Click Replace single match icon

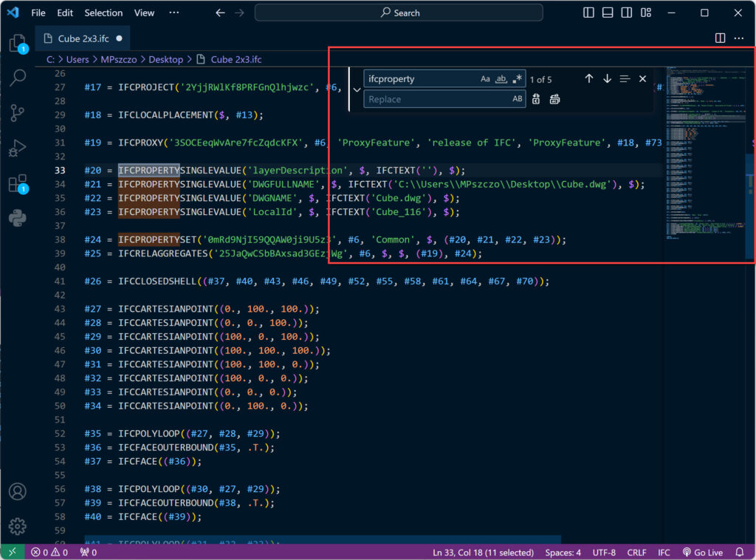click(536, 99)
